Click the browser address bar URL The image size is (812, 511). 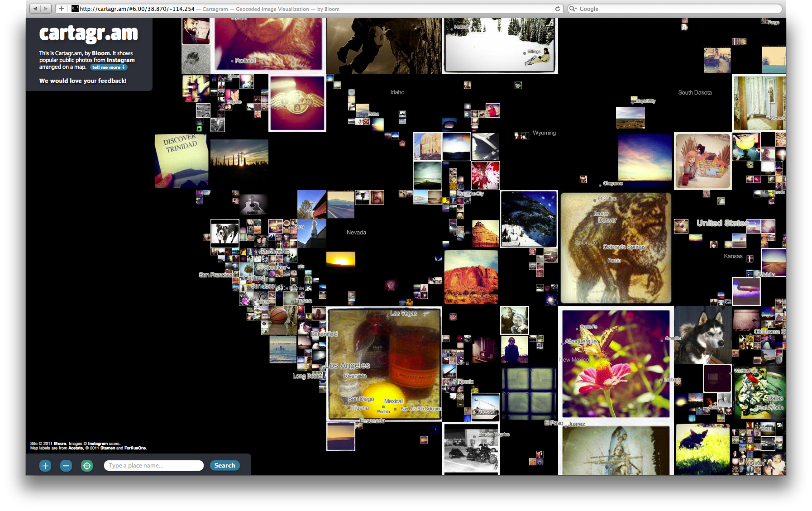[x=137, y=9]
